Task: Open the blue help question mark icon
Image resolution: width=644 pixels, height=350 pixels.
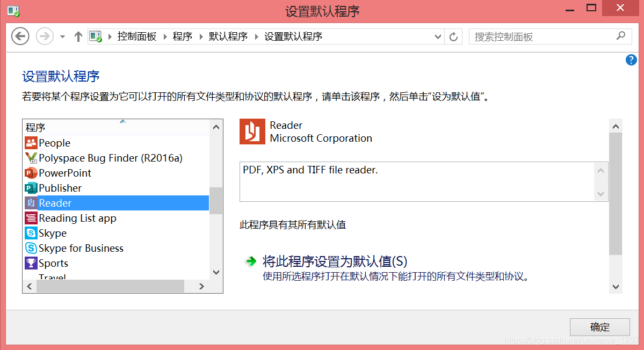Action: pos(631,60)
